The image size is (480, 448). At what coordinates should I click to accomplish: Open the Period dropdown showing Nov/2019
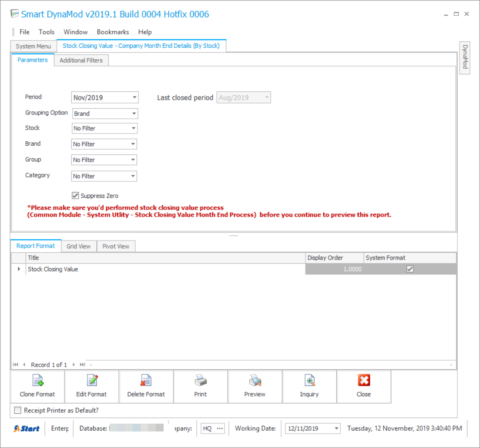click(134, 97)
